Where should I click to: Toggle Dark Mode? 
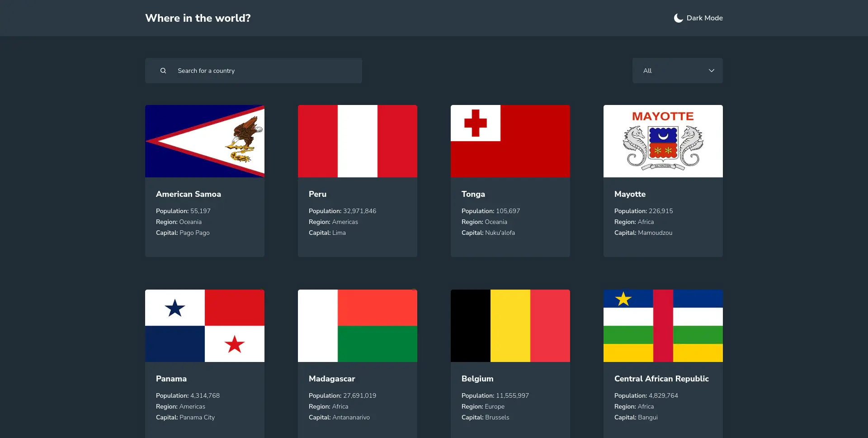point(698,18)
